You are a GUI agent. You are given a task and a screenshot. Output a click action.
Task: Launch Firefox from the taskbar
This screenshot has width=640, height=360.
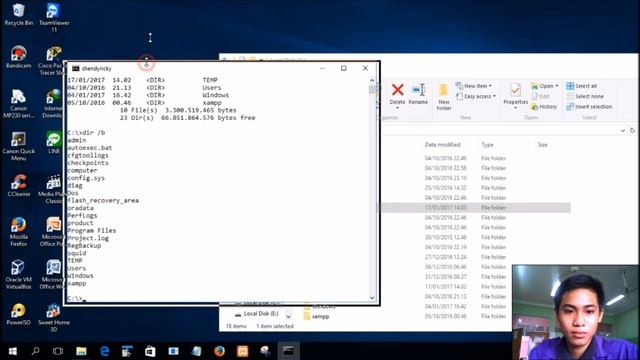[219, 351]
